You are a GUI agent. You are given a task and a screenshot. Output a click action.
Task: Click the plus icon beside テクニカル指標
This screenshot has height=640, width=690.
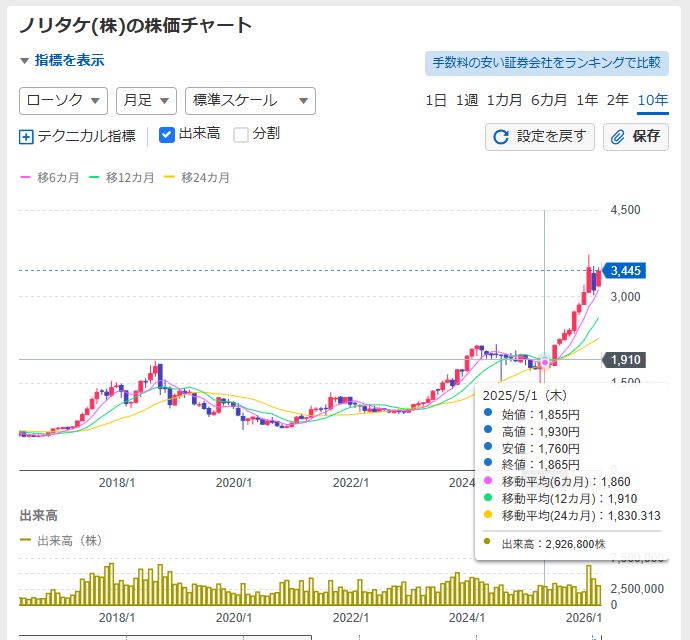coord(26,137)
